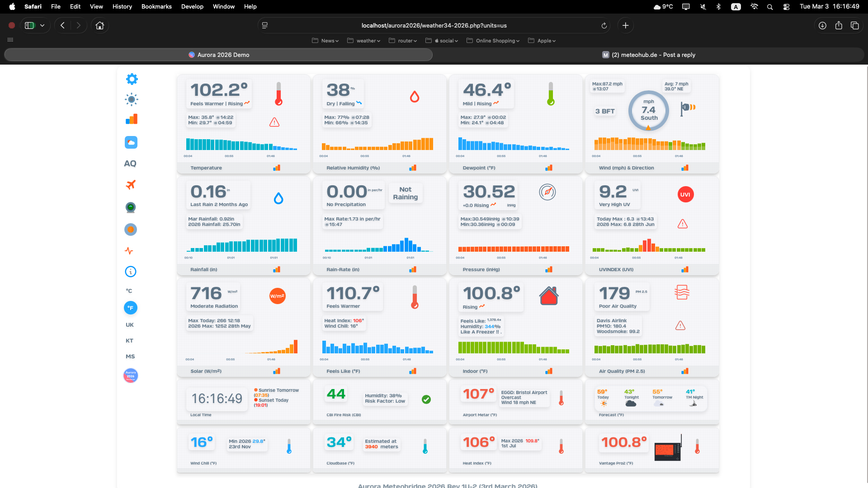Click the red UVI badge
Image resolution: width=868 pixels, height=488 pixels.
(x=685, y=195)
